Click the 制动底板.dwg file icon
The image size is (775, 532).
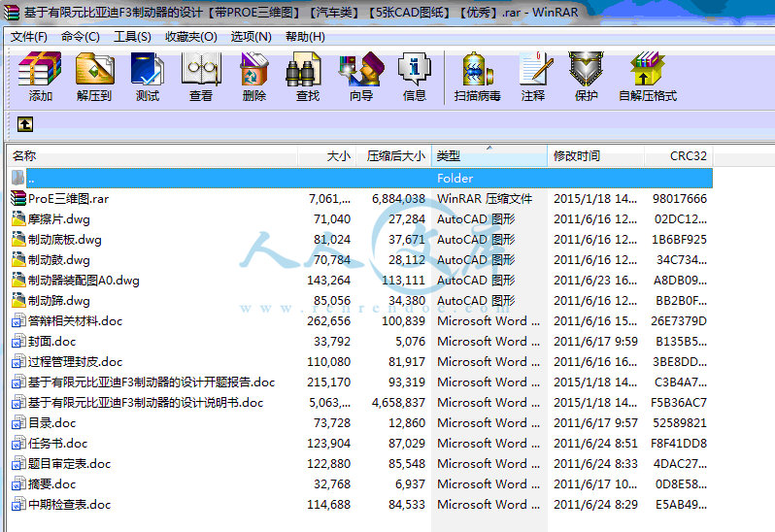pos(18,239)
